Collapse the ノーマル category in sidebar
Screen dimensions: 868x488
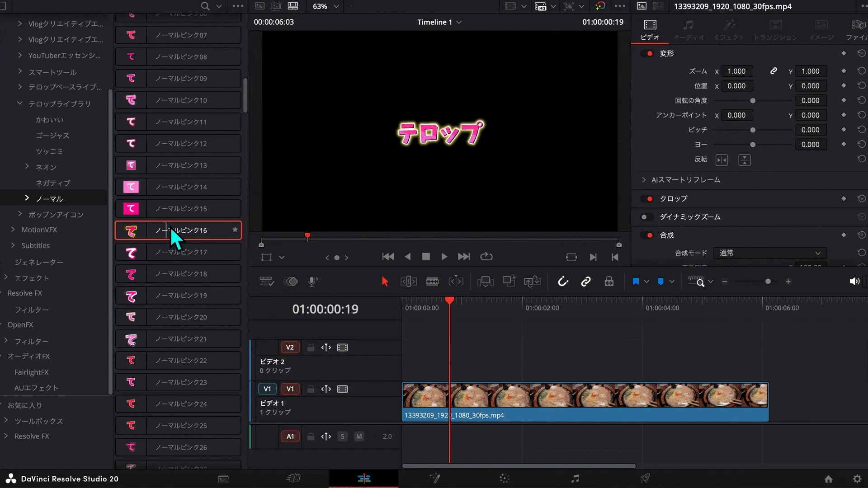point(27,198)
